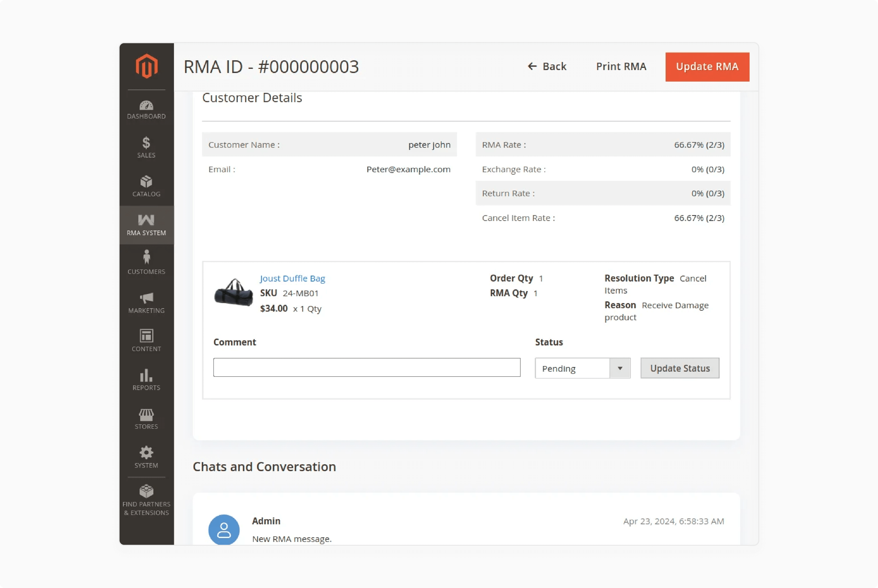The height and width of the screenshot is (588, 878).
Task: Click the Exchange Rate value 0% (0/3)
Action: click(708, 169)
